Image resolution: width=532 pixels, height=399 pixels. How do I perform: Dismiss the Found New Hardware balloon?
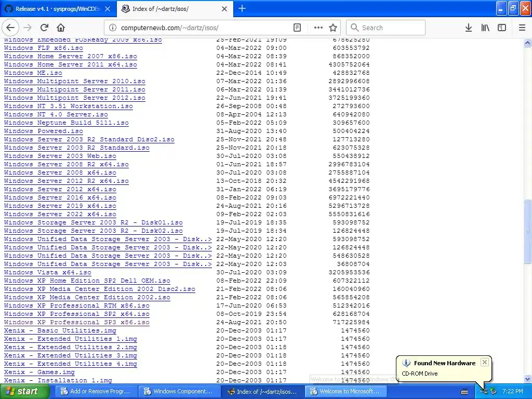(x=485, y=362)
